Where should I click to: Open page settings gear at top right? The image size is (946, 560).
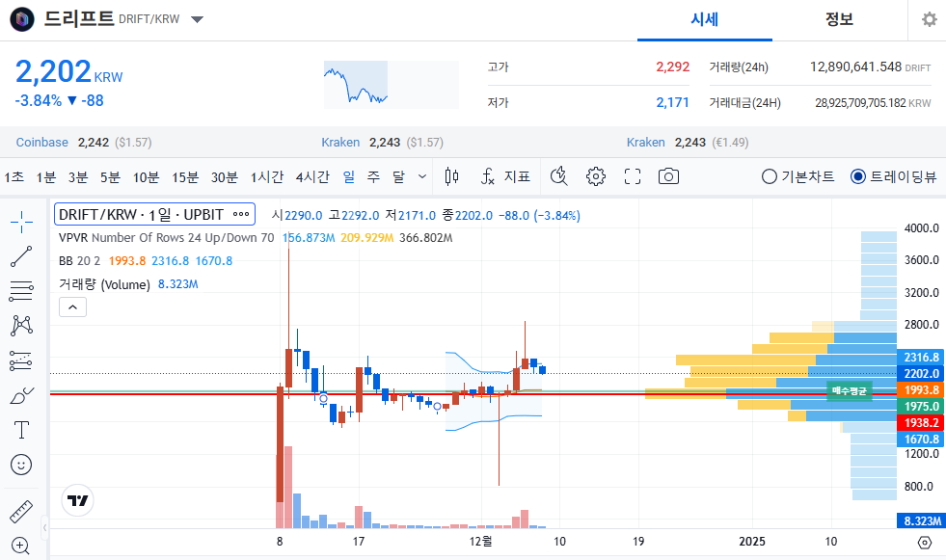(929, 19)
